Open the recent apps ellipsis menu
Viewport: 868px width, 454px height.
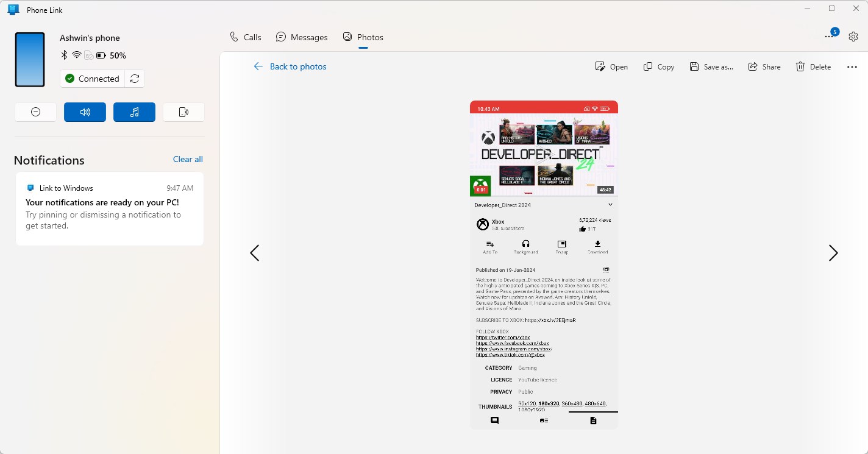(x=830, y=37)
